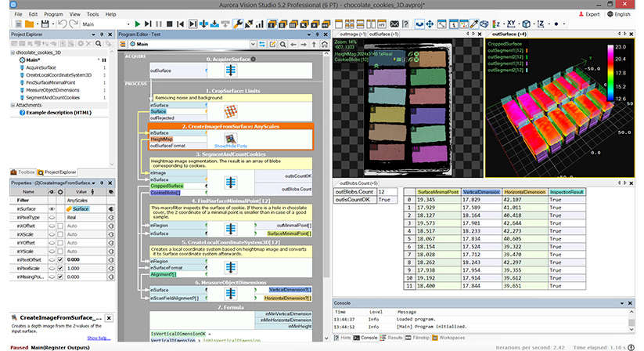Click the search magnifier in Program Editor
The height and width of the screenshot is (351, 644).
283,44
